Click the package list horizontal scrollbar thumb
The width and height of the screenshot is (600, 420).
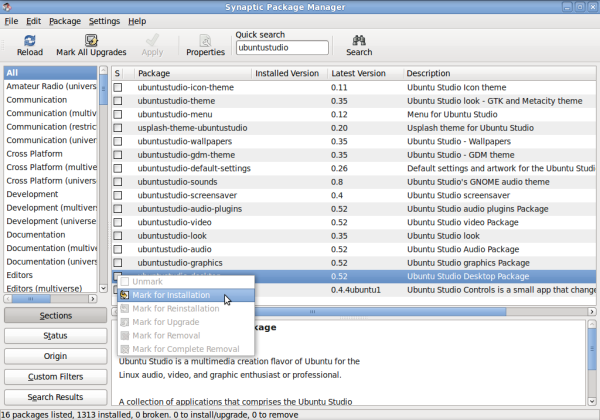[x=312, y=311]
